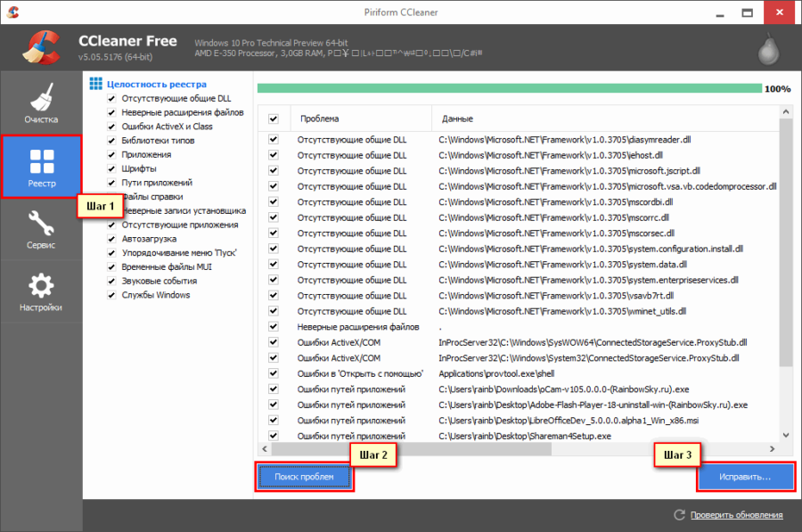Click the refresh icon beside Проверить обновления
This screenshot has width=802, height=532.
pos(680,514)
